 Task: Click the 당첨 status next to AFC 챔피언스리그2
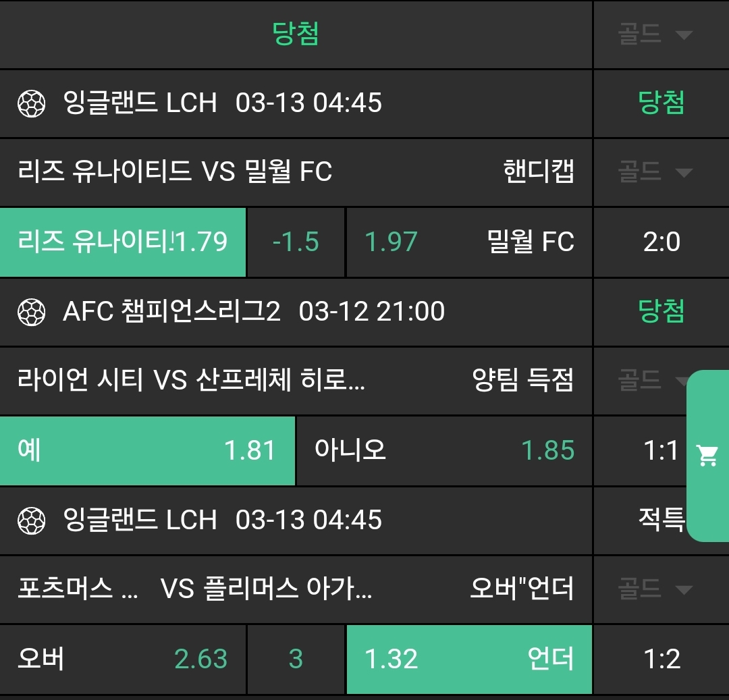click(661, 312)
